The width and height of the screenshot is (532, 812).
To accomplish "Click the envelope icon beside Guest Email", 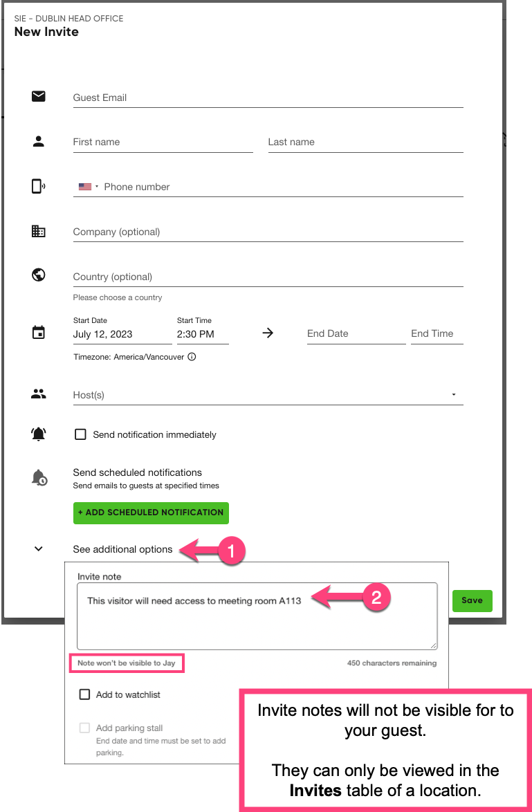I will pos(39,97).
